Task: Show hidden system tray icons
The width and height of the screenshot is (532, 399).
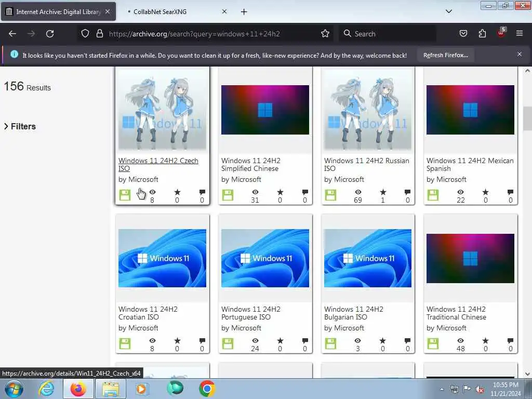Action: pos(442,390)
